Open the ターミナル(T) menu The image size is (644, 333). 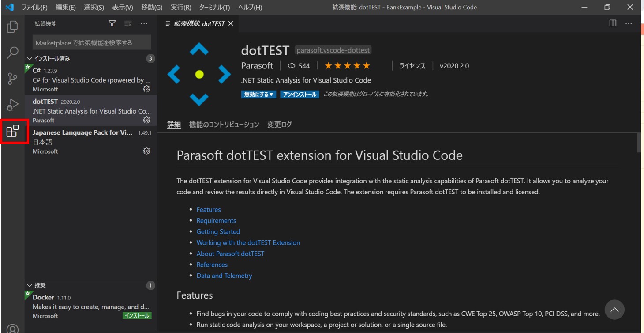pyautogui.click(x=214, y=7)
